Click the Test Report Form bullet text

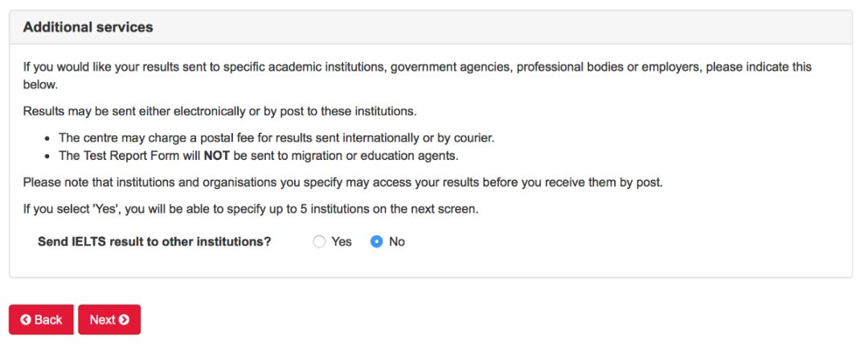tap(259, 156)
